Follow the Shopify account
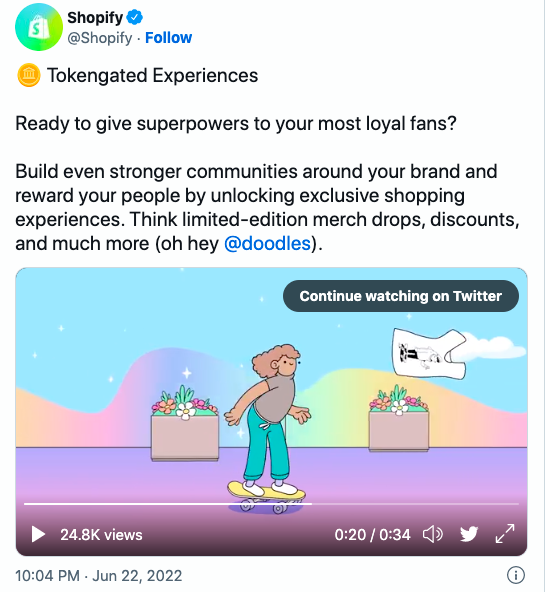This screenshot has width=545, height=592. (x=168, y=38)
